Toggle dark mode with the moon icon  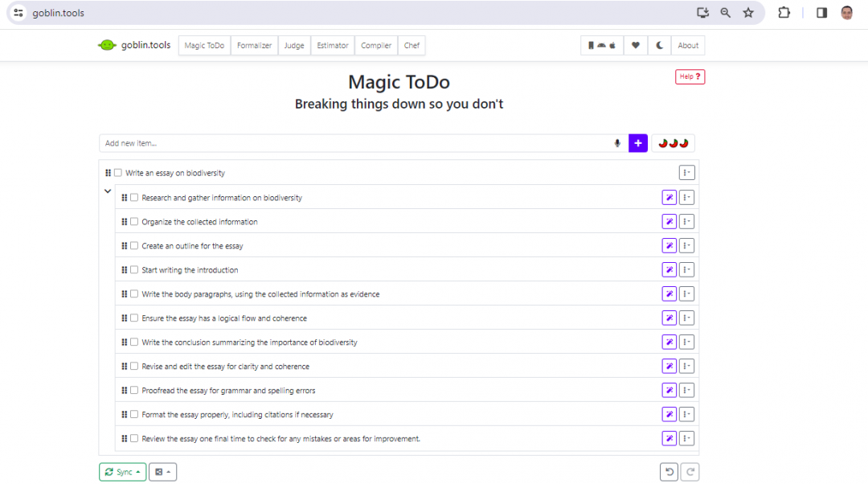coord(660,46)
